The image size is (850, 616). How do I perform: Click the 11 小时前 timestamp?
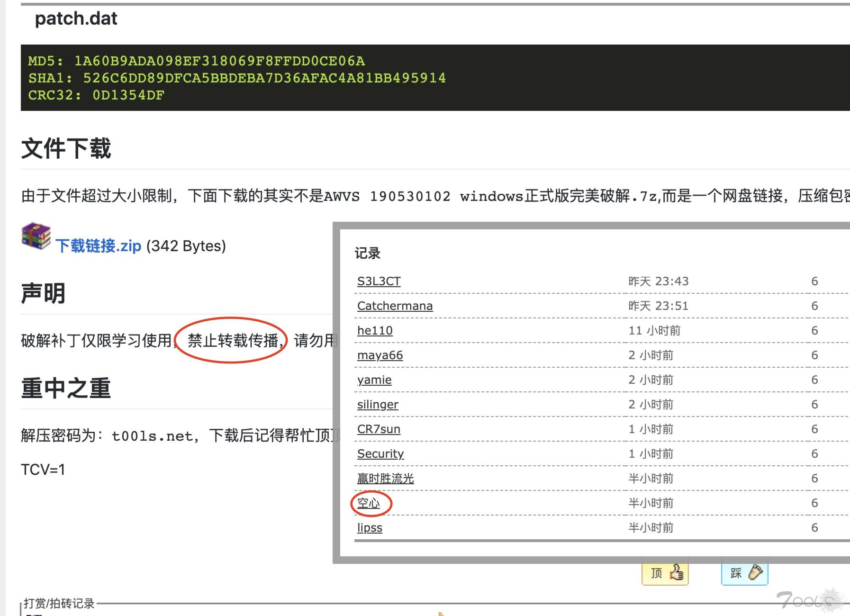(654, 331)
